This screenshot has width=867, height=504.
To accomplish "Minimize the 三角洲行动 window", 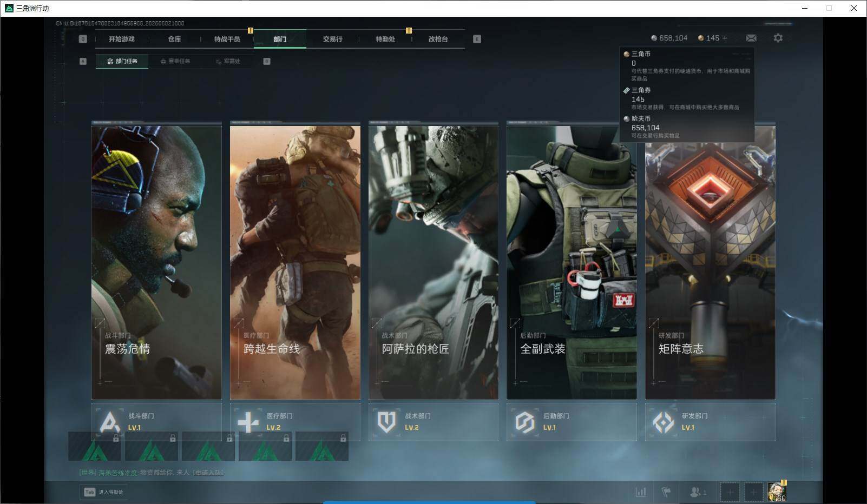I will (x=804, y=8).
